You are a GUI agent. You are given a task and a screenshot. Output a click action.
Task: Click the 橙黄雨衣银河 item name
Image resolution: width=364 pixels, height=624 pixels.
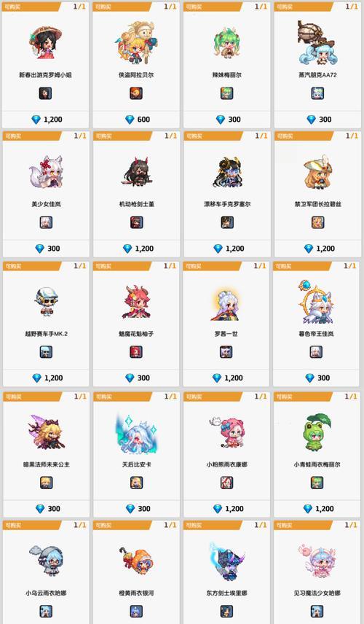136,593
